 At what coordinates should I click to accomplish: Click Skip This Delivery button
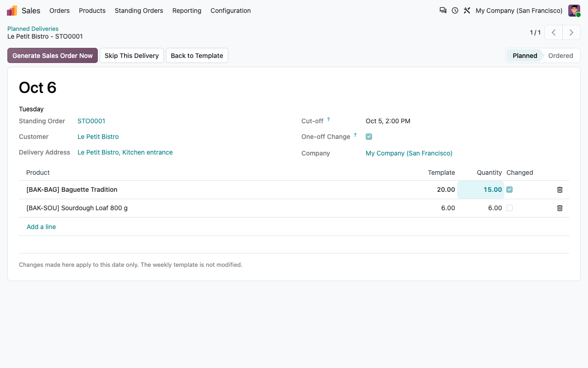(x=132, y=56)
